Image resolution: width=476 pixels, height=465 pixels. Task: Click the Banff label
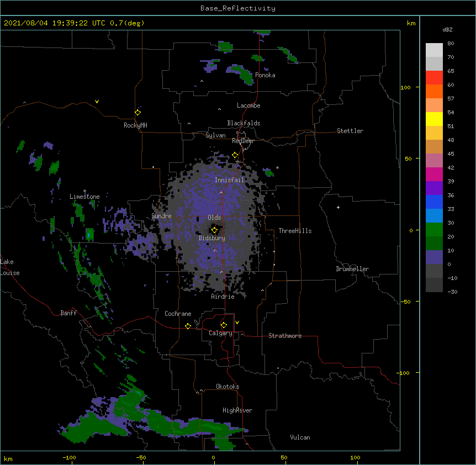[x=68, y=313]
